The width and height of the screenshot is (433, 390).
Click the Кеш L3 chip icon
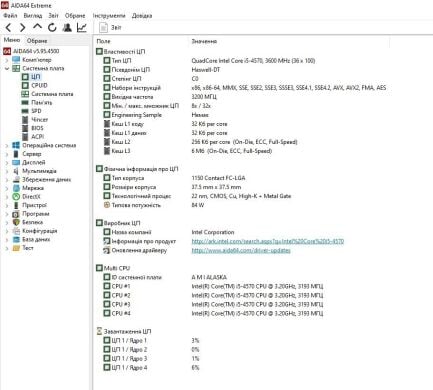pos(107,151)
